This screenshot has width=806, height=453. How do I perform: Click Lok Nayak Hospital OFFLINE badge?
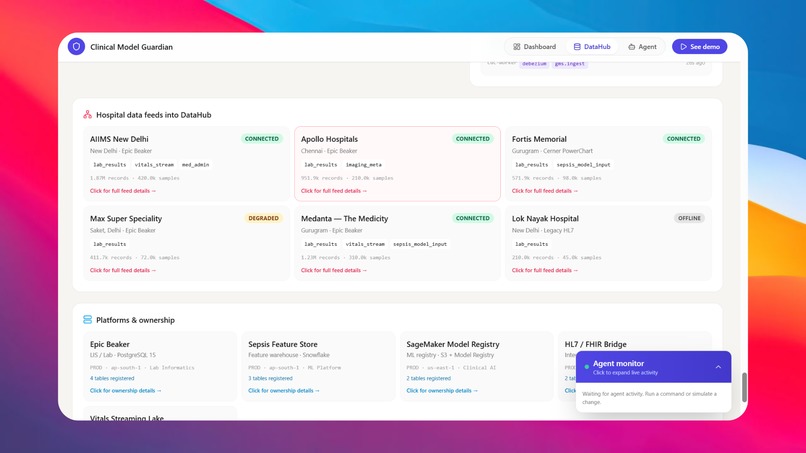689,219
